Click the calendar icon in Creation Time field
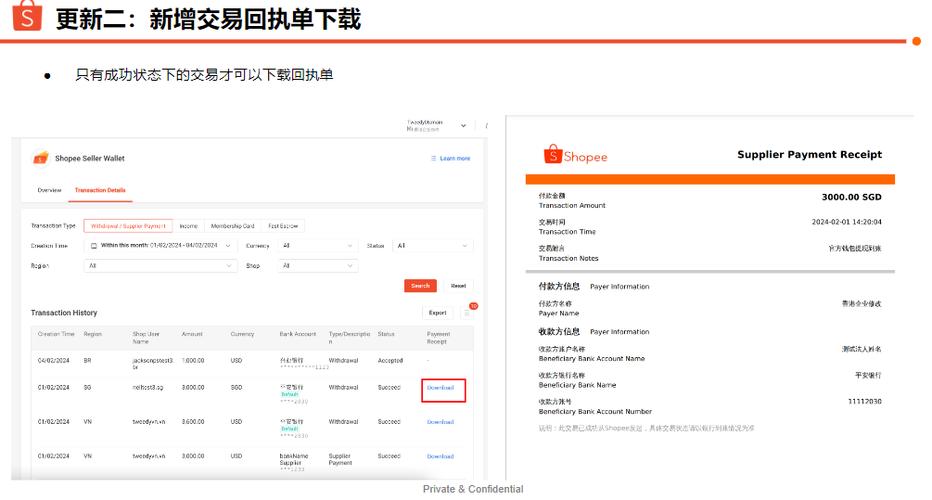Screen dimensions: 932x500 93,246
